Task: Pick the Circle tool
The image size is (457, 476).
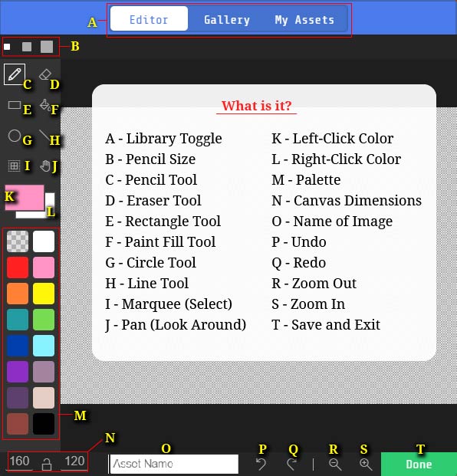Action: pos(15,136)
